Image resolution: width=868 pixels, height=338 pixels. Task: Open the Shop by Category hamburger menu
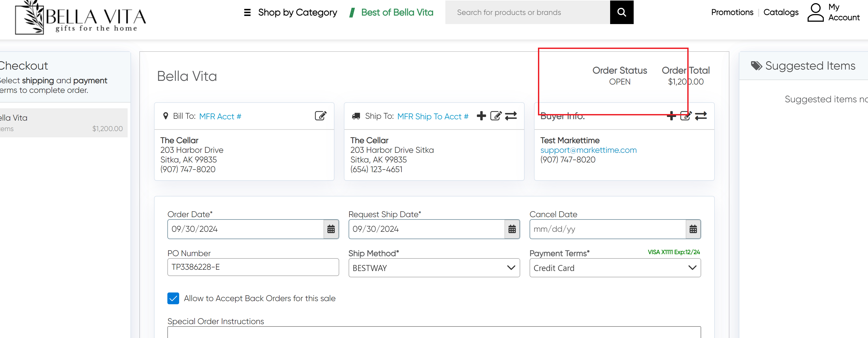pyautogui.click(x=247, y=13)
